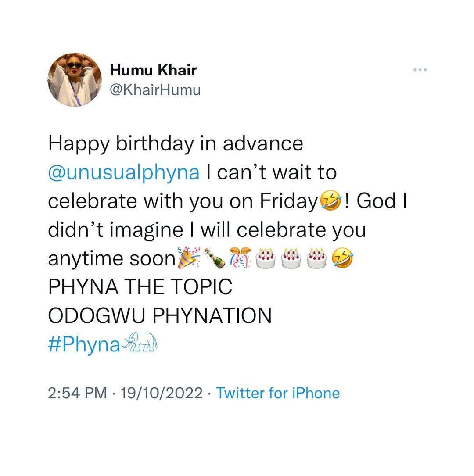Click the laughing emoji after the cakes

(x=342, y=258)
